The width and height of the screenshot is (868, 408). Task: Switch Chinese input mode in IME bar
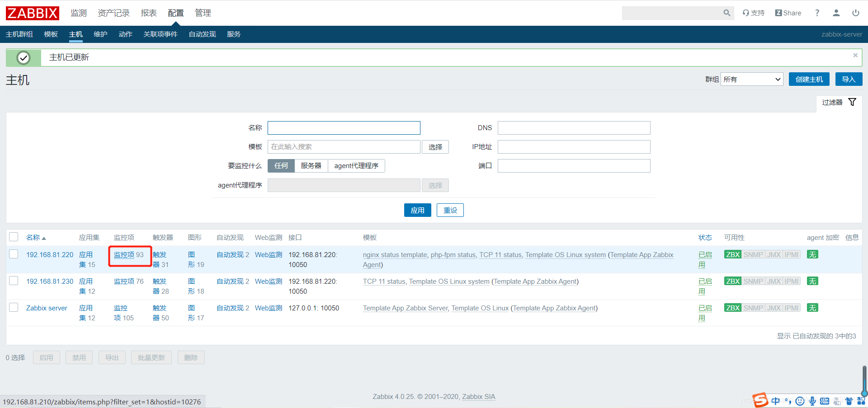click(x=776, y=401)
